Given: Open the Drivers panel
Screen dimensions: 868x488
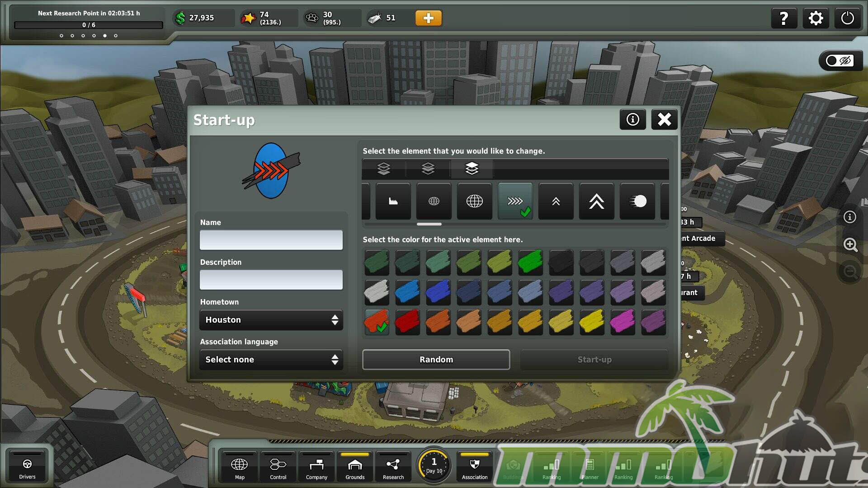Looking at the screenshot, I should pyautogui.click(x=27, y=468).
